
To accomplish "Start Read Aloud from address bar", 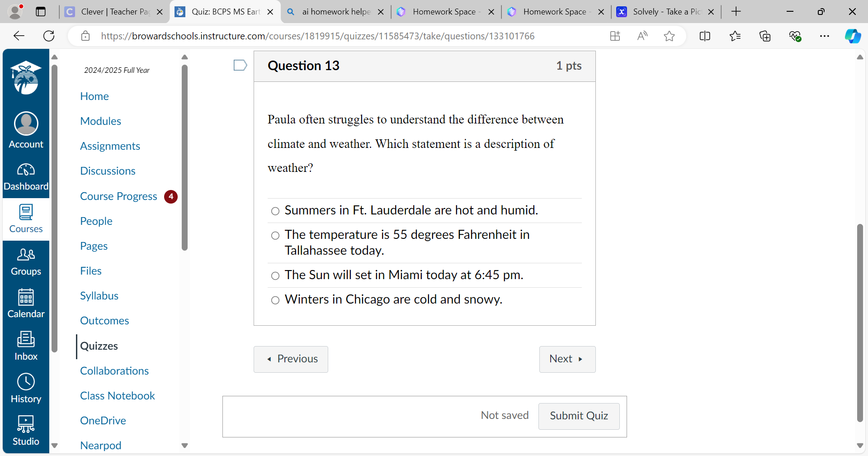I will [x=642, y=36].
